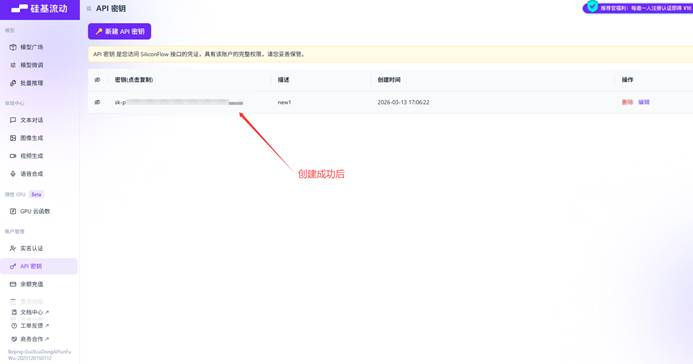Viewport: 693px width, 364px height.
Task: Click the 密钥(点击复制) column header
Action: tap(134, 80)
